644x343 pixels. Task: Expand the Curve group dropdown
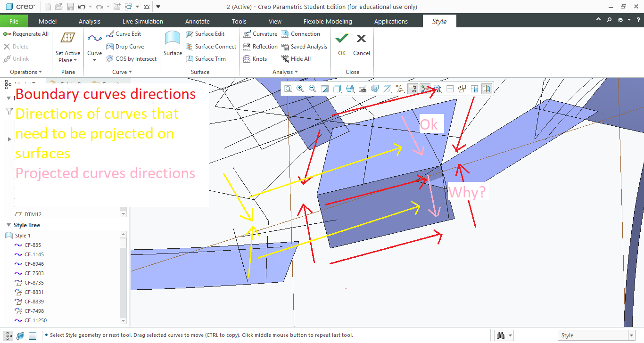click(122, 72)
